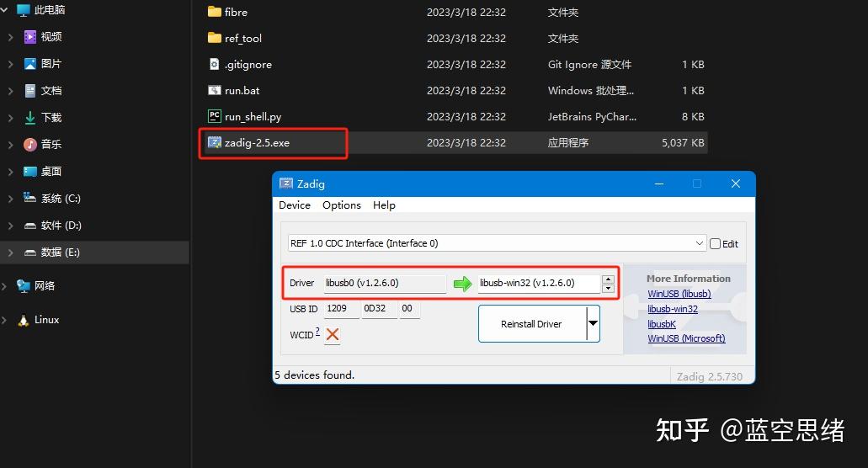This screenshot has width=868, height=468.
Task: Expand the Linux tree node
Action: click(x=4, y=321)
